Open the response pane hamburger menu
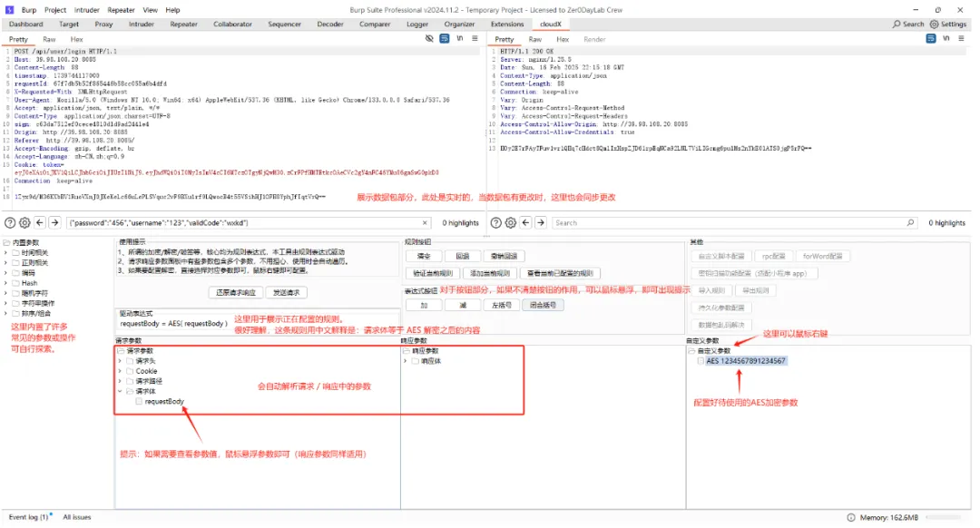 click(961, 39)
